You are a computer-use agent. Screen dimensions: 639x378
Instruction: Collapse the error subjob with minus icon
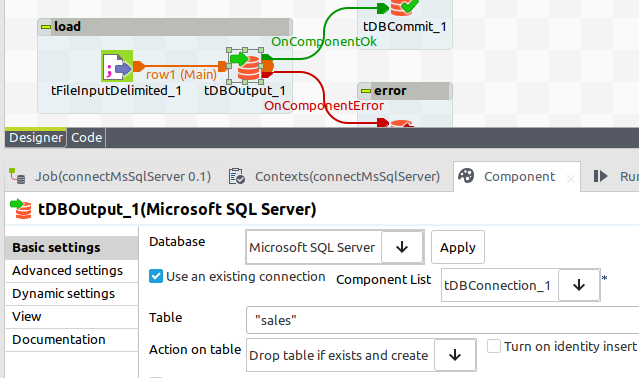tap(366, 91)
